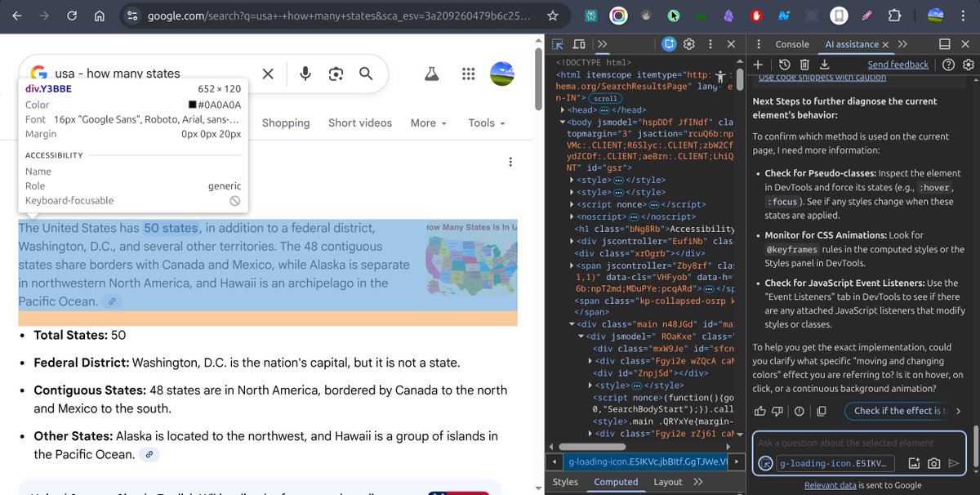The width and height of the screenshot is (980, 495).
Task: Open the AI overview three-dot menu
Action: pyautogui.click(x=510, y=163)
